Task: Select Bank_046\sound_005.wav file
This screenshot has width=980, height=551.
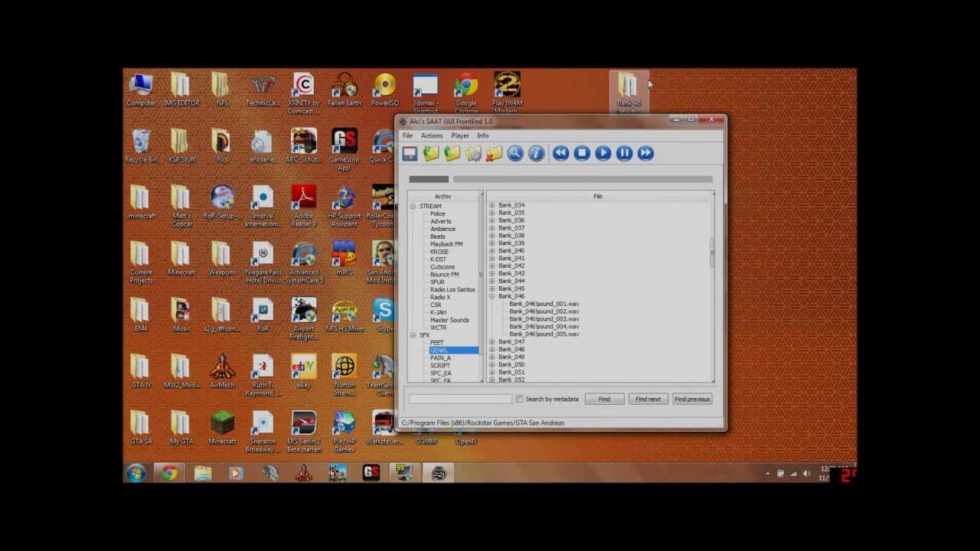Action: click(x=544, y=334)
